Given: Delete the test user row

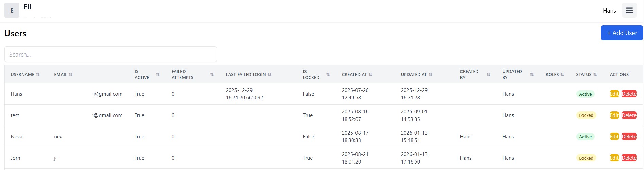Looking at the screenshot, I should (x=629, y=115).
